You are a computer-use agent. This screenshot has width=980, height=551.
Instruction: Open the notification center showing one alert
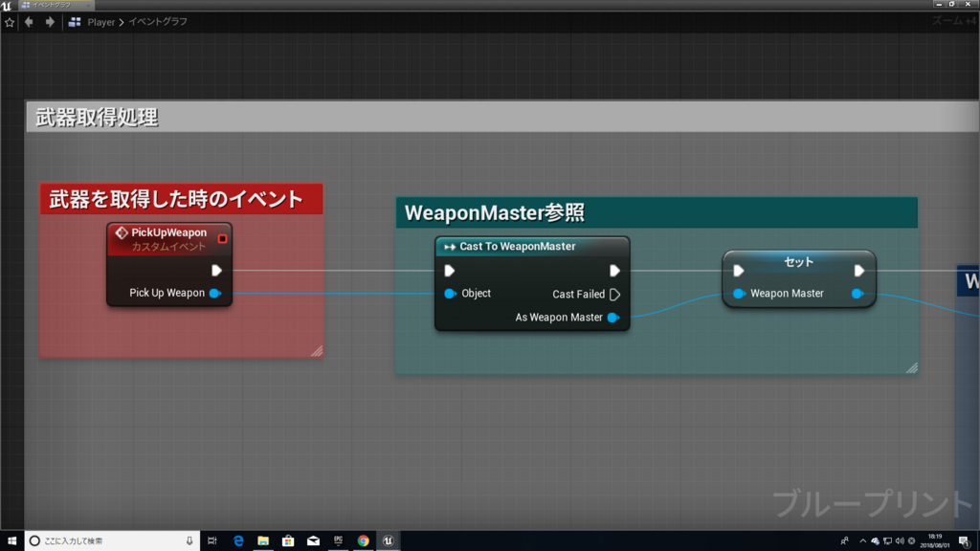coord(964,540)
